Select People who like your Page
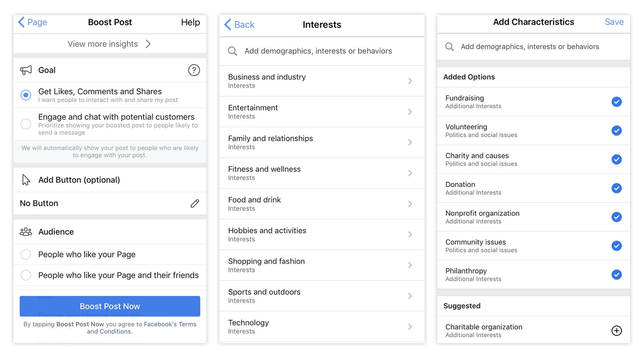The width and height of the screenshot is (644, 358). coord(26,255)
